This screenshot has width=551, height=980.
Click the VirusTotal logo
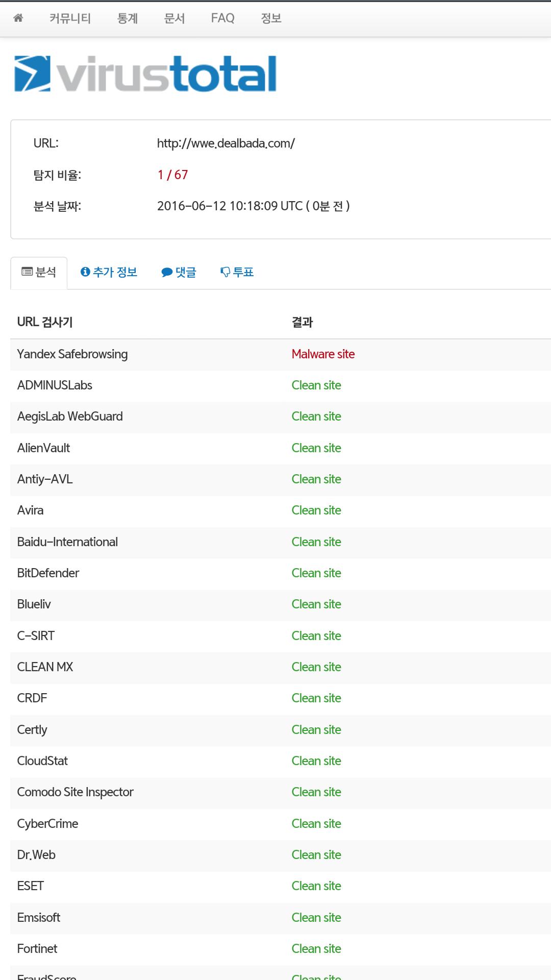(x=145, y=74)
